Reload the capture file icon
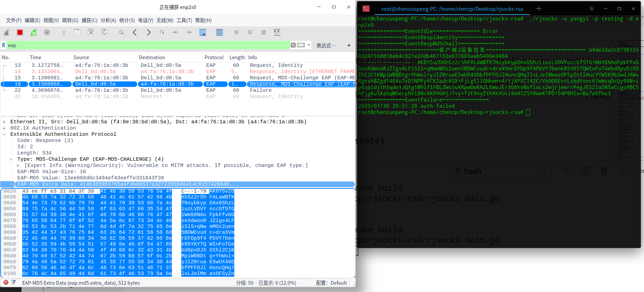644x292 pixels. 104,33
